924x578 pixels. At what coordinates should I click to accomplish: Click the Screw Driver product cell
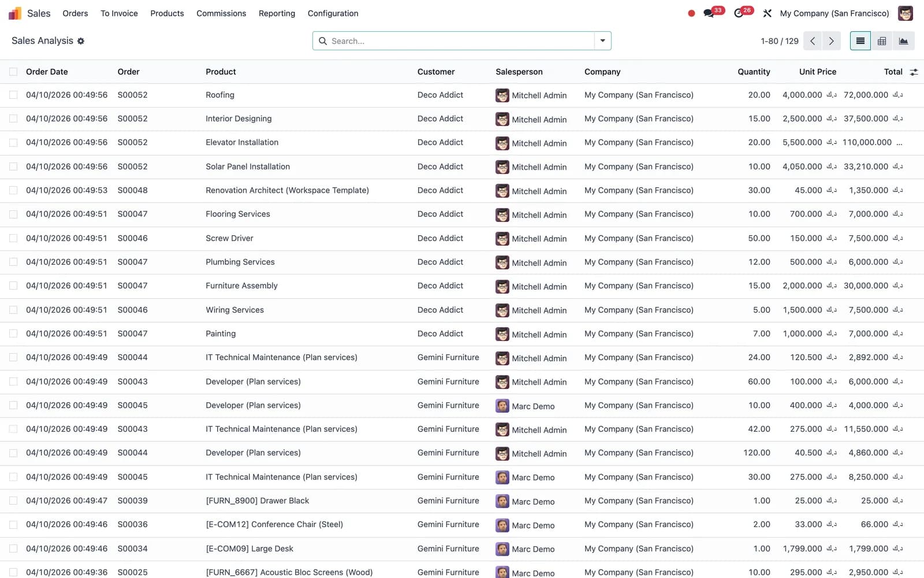click(x=229, y=238)
